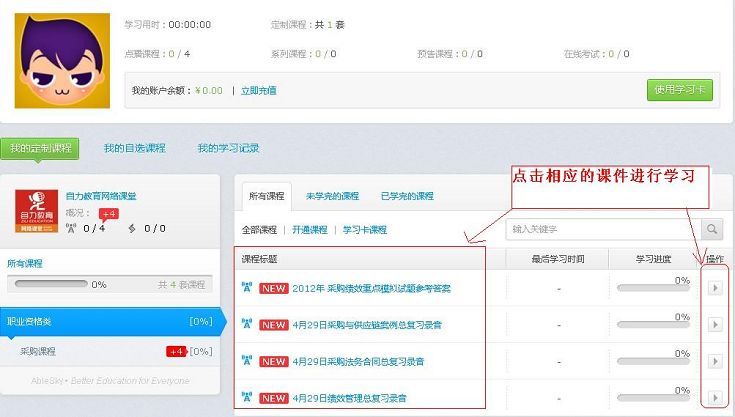The height and width of the screenshot is (417, 735).
Task: Click play button for 4月29日采购法务合同 course
Action: click(x=714, y=361)
